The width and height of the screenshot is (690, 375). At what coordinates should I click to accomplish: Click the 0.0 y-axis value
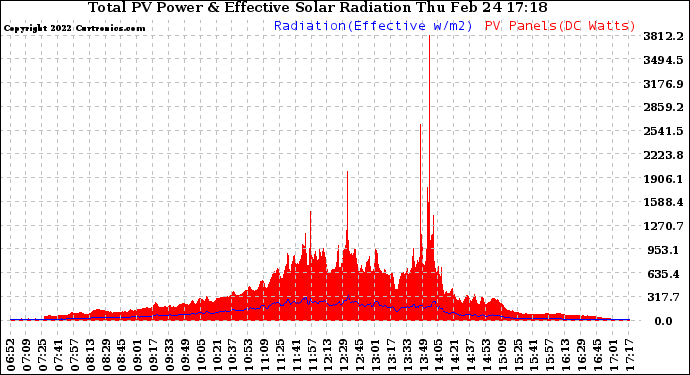click(663, 321)
